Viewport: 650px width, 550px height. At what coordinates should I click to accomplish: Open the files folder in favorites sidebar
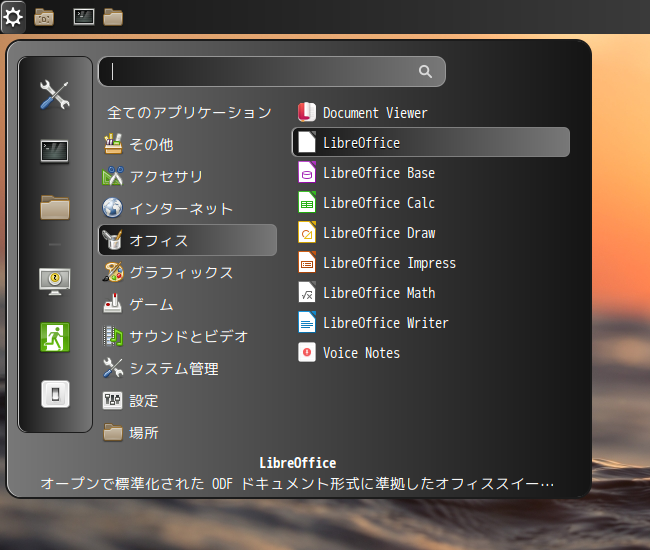point(55,207)
